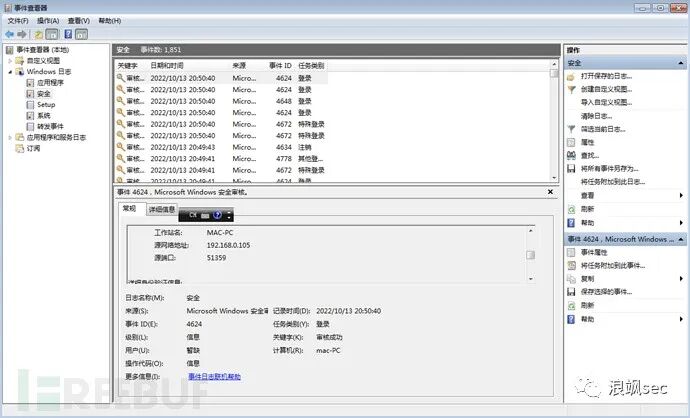This screenshot has width=690, height=418.
Task: Click the keyboard icon on floating IME bar
Action: coord(205,216)
